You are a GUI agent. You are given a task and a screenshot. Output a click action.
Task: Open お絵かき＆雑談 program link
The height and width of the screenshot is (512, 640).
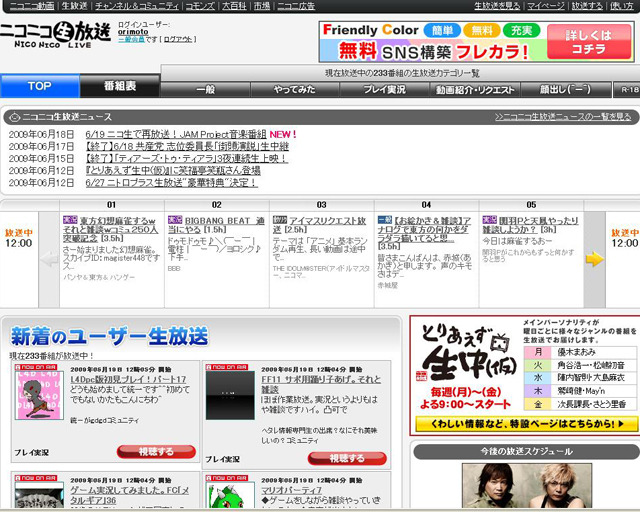[423, 229]
